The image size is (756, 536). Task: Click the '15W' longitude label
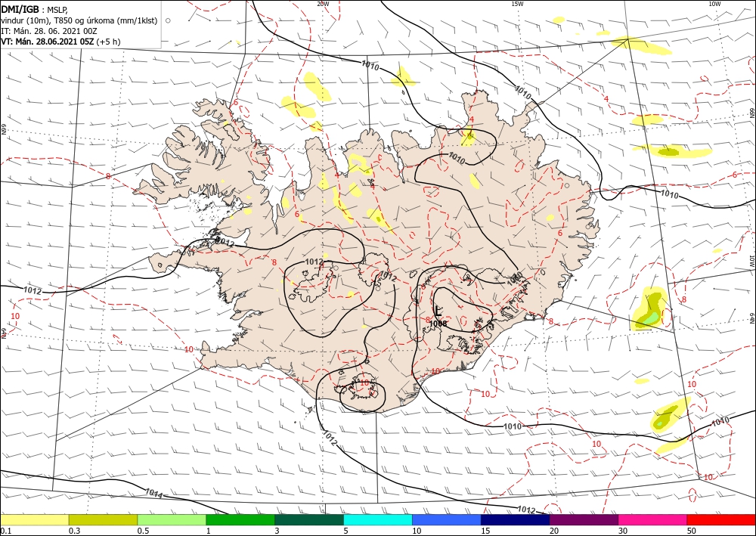click(x=517, y=3)
